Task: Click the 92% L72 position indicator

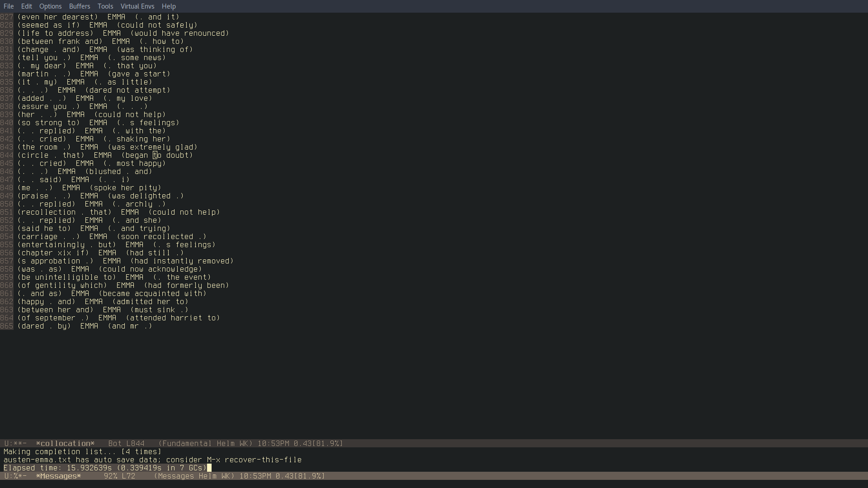Action: tap(119, 476)
